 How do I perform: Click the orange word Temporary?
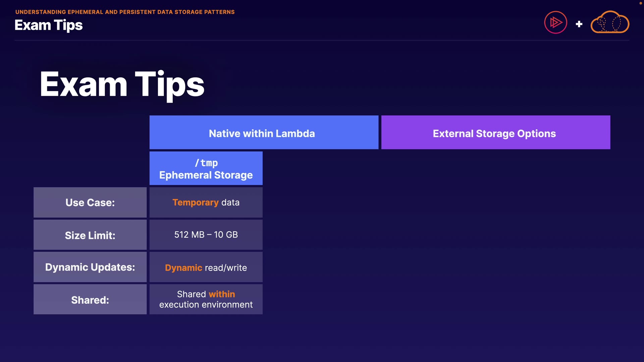195,202
